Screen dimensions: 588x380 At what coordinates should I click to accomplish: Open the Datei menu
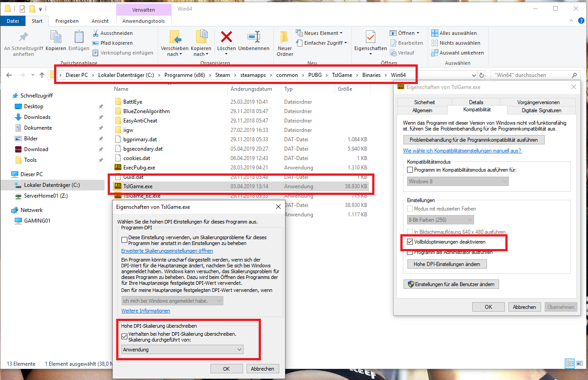pyautogui.click(x=13, y=21)
